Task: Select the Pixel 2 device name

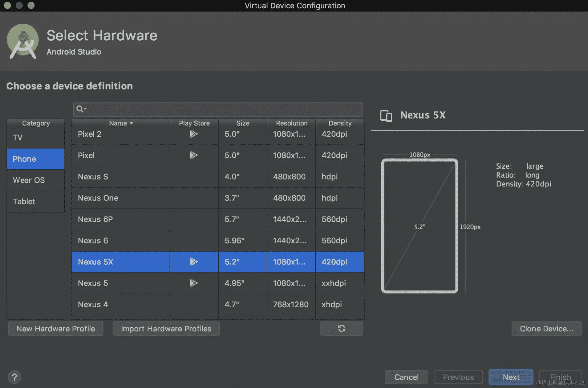Action: pyautogui.click(x=90, y=134)
